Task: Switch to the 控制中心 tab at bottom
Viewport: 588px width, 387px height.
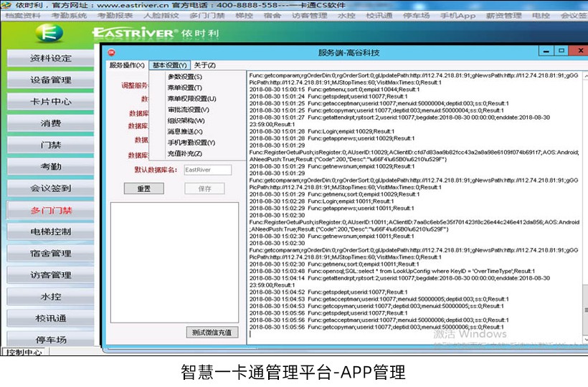Action: point(24,352)
